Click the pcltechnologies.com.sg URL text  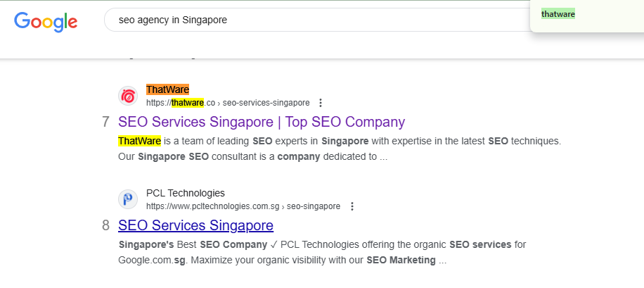point(213,206)
